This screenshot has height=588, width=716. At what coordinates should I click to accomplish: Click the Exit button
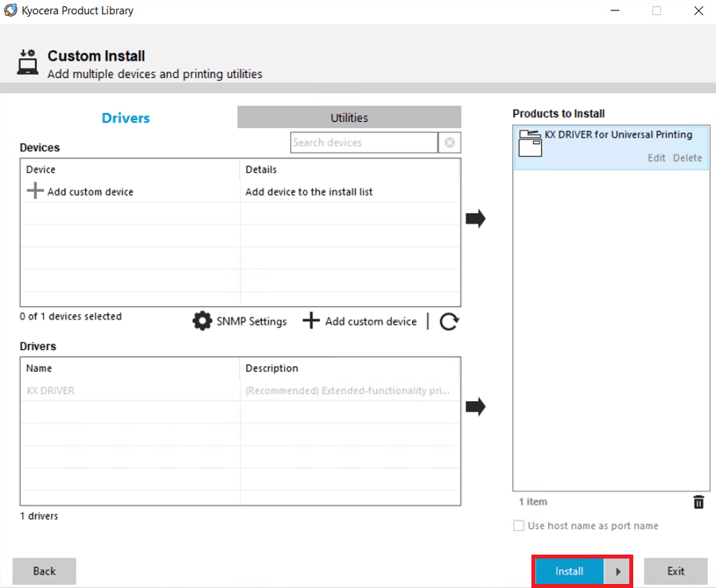tap(675, 571)
